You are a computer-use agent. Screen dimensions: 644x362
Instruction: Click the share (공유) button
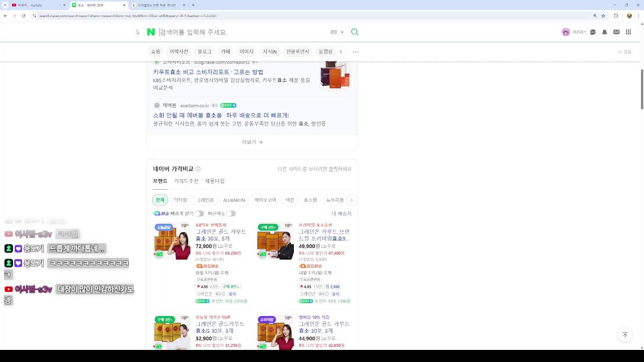[624, 52]
